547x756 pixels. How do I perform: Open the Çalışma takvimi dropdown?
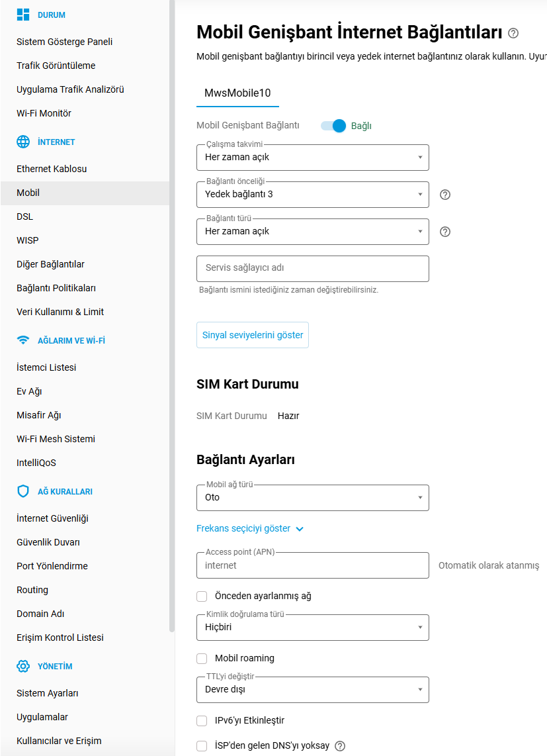click(312, 158)
